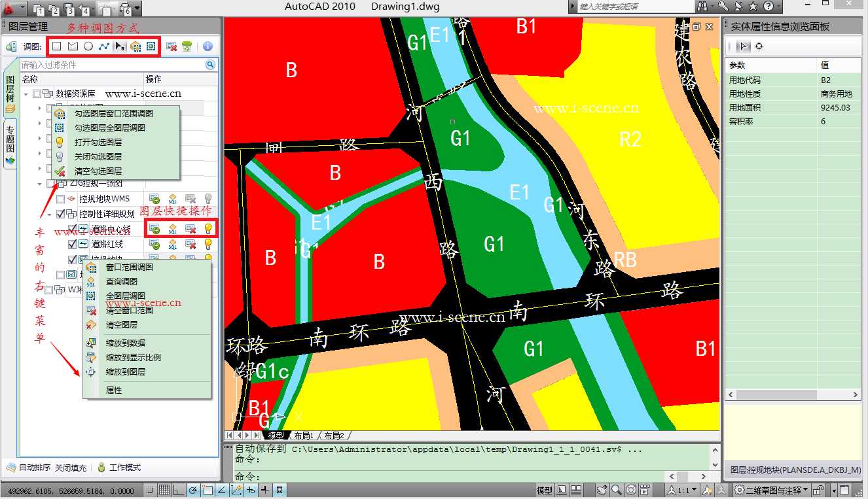Screen dimensions: 868x499
Task: Click the clear layers red X toolbar icon
Action: point(172,46)
